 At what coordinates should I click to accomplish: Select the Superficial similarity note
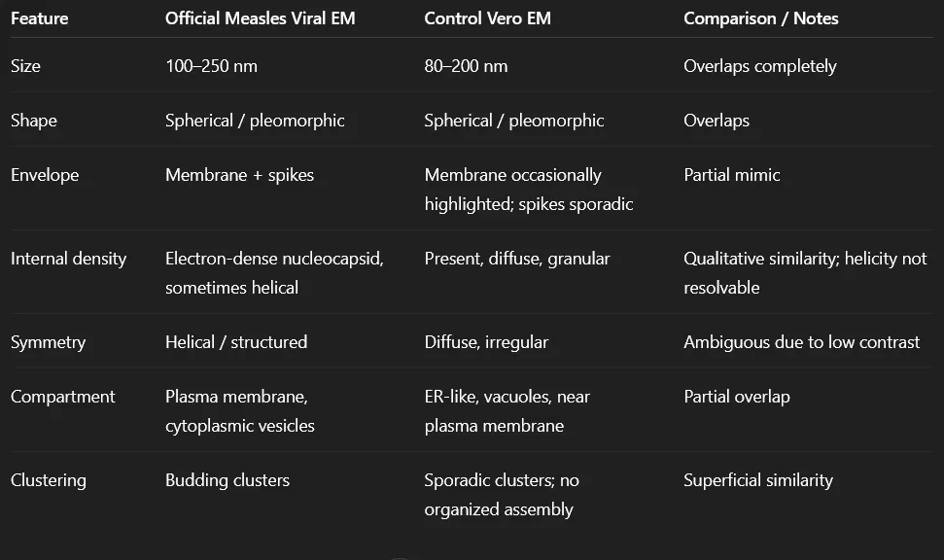(x=758, y=480)
